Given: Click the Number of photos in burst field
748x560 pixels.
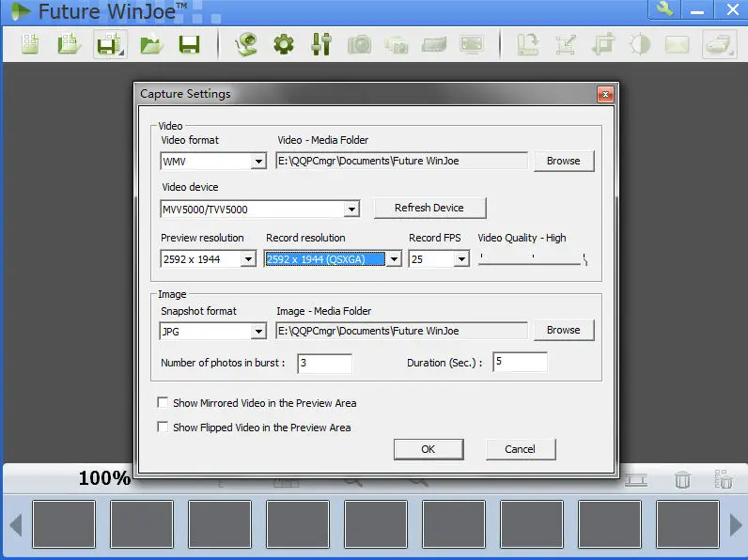Looking at the screenshot, I should (324, 364).
